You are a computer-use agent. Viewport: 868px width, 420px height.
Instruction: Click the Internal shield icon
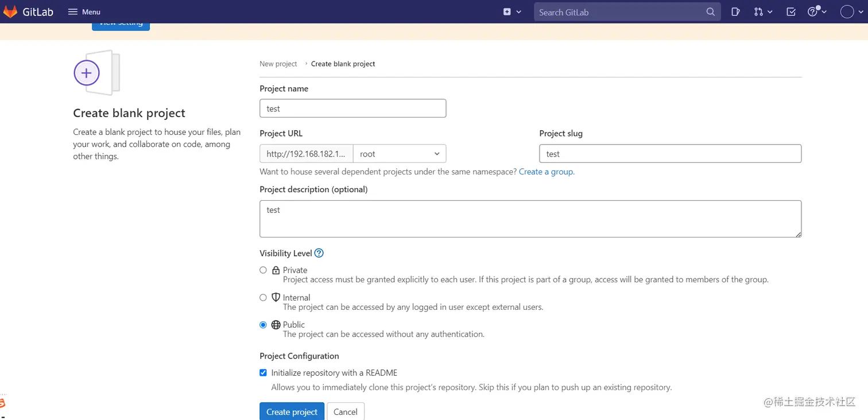tap(276, 297)
